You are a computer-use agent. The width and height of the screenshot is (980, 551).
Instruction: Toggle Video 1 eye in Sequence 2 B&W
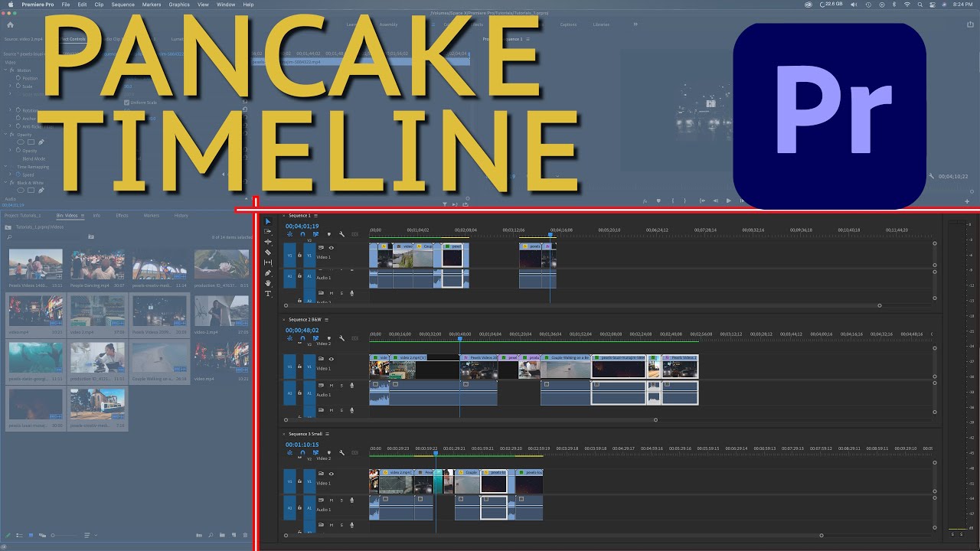click(332, 359)
